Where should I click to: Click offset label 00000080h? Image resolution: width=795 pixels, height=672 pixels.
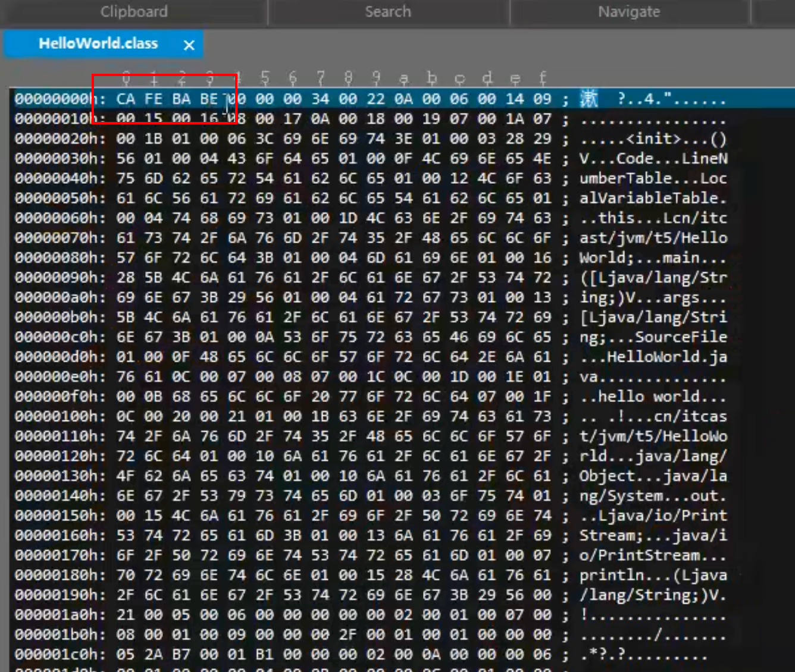point(60,258)
